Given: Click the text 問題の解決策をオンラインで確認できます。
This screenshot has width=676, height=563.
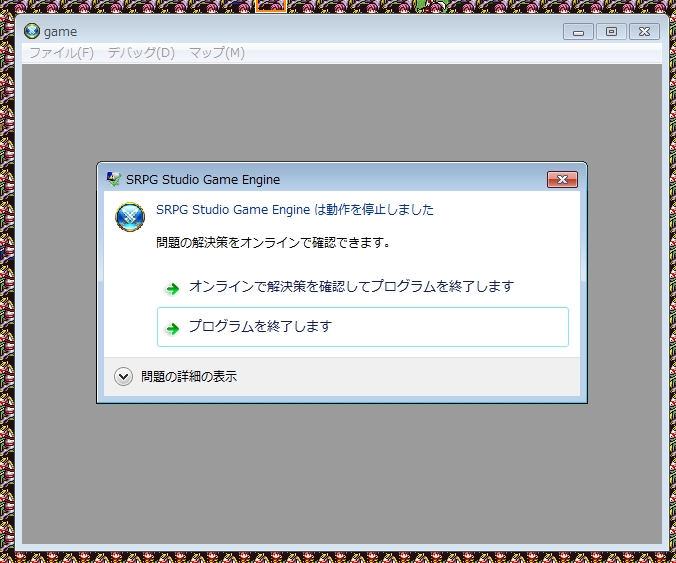Looking at the screenshot, I should coord(273,243).
